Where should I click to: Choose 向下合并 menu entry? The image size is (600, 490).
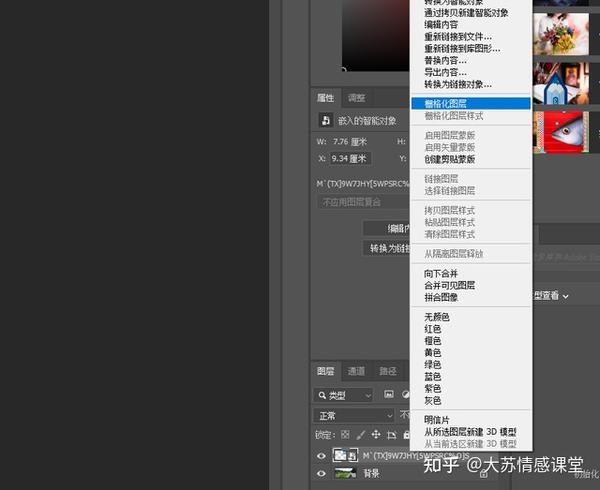[471, 273]
